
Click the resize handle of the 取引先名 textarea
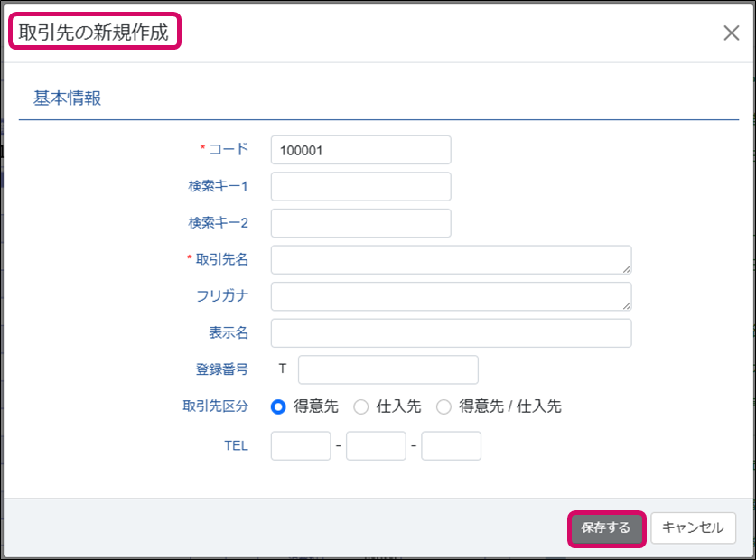(x=626, y=268)
